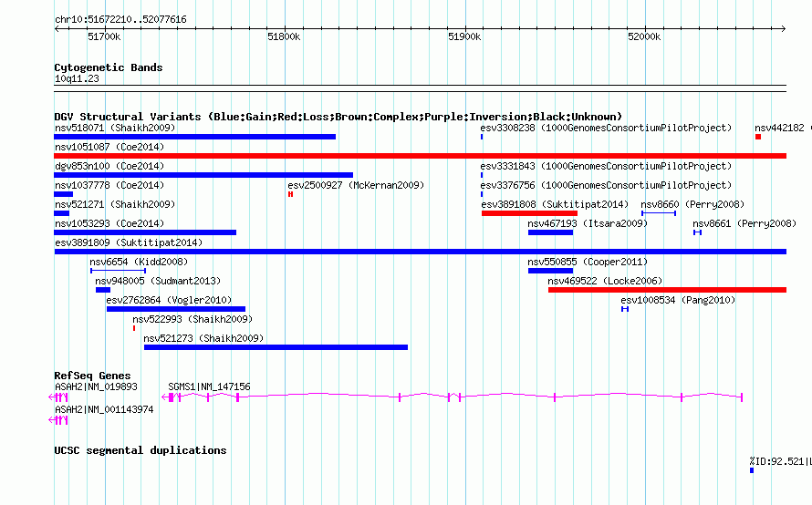Select the Cytogenetic Bands track title

tap(109, 67)
